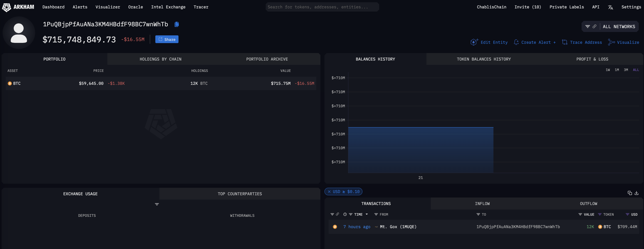Filter by the TO column filter icon
Screen dimensions: 644x249
click(478, 214)
